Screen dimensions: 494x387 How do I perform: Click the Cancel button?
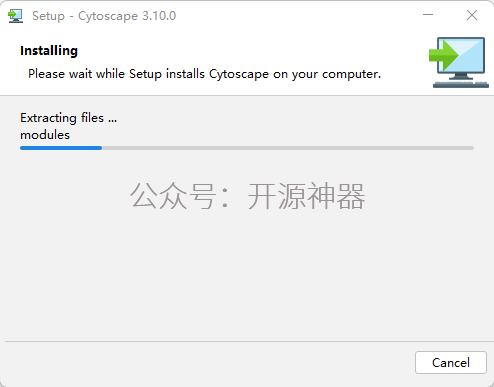451,362
